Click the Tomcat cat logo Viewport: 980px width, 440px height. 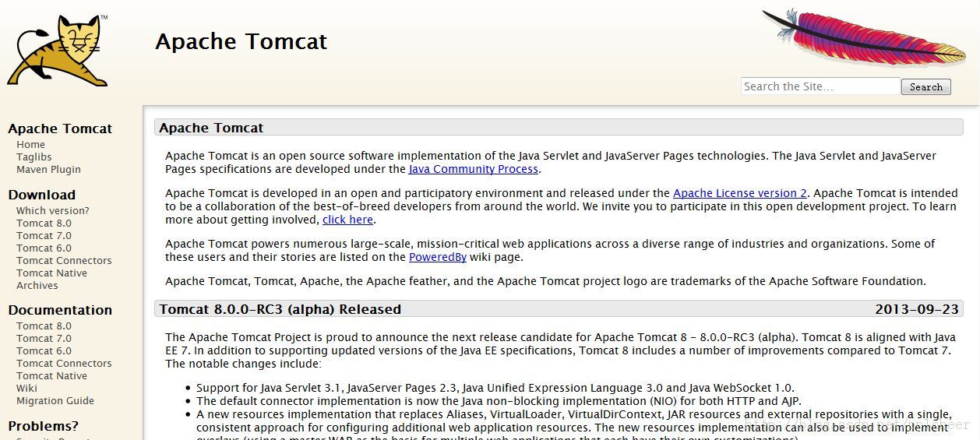(x=58, y=50)
